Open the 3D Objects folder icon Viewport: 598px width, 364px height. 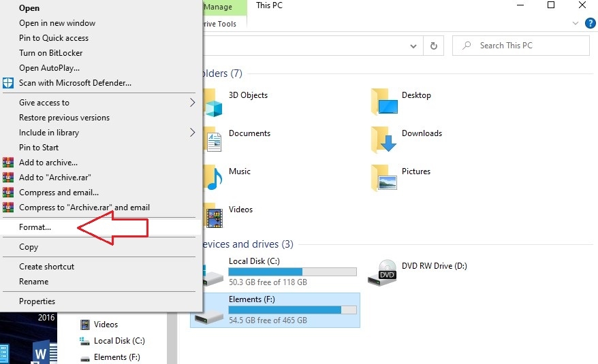213,102
